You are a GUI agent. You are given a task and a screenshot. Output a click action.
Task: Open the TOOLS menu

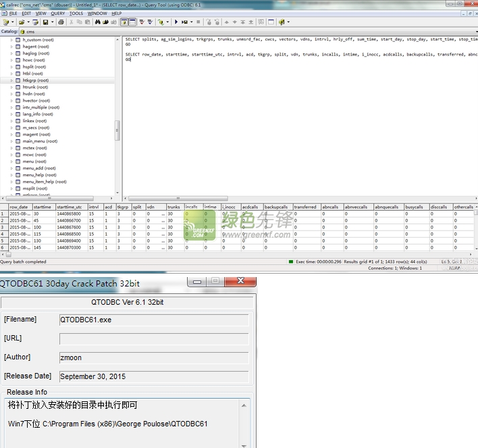coord(76,14)
